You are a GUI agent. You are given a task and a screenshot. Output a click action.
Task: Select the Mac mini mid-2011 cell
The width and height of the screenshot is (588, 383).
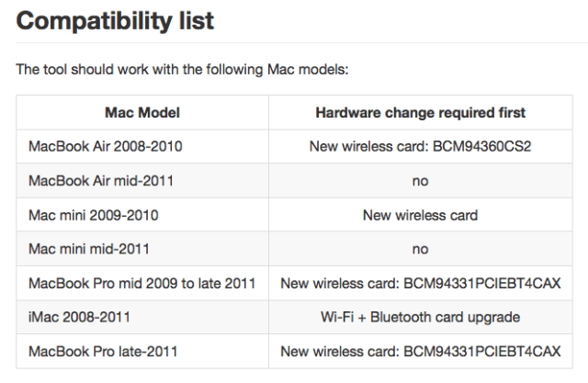[x=89, y=249]
